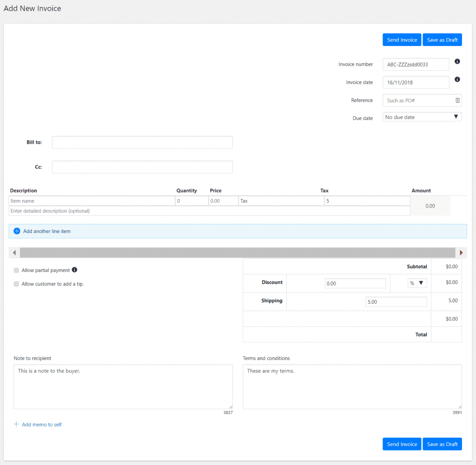Image resolution: width=476 pixels, height=465 pixels.
Task: Open the discount unit percentage dropdown
Action: coord(417,282)
